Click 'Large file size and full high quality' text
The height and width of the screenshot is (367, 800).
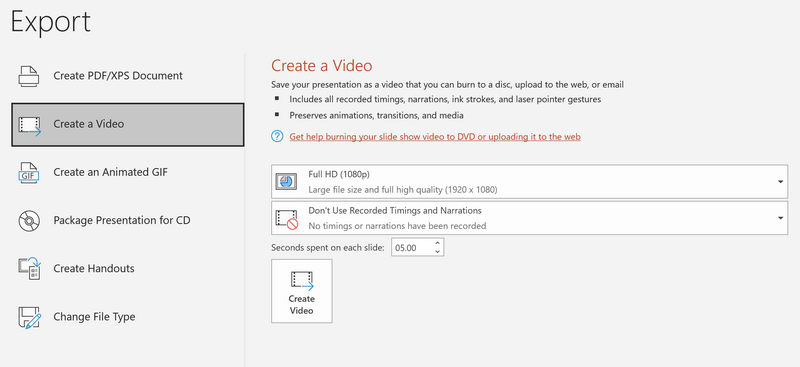[x=403, y=190]
